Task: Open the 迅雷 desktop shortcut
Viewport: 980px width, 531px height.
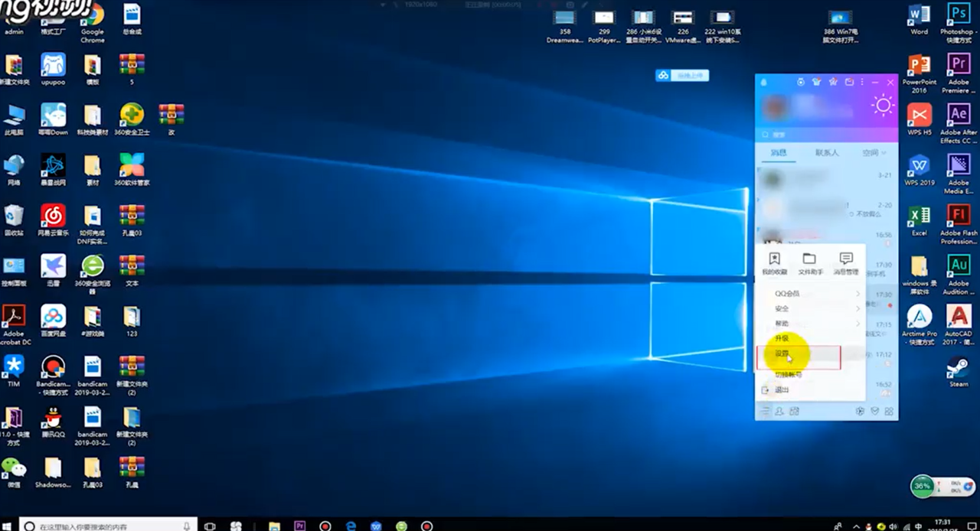Action: point(53,270)
